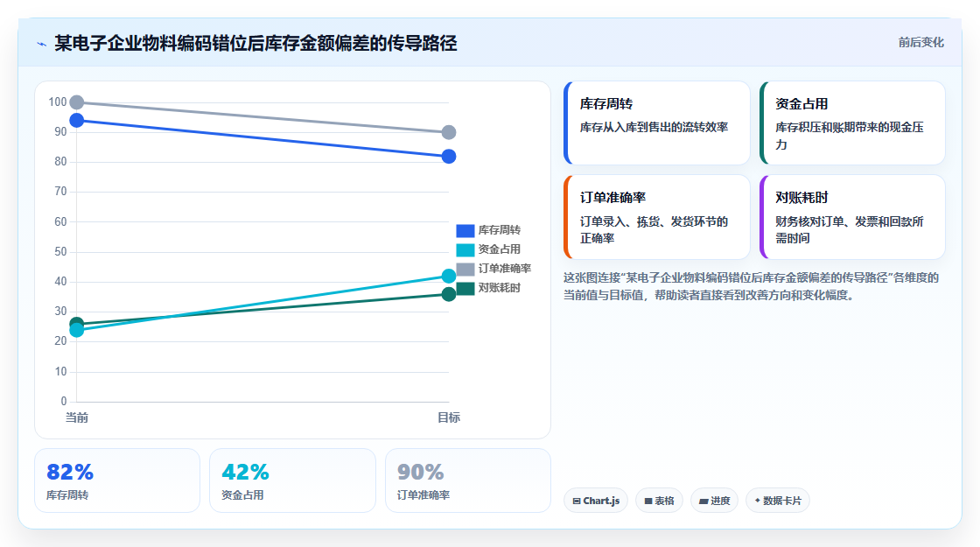This screenshot has width=980, height=547.
Task: Click the icon inside the Chart.js chip
Action: pyautogui.click(x=577, y=501)
